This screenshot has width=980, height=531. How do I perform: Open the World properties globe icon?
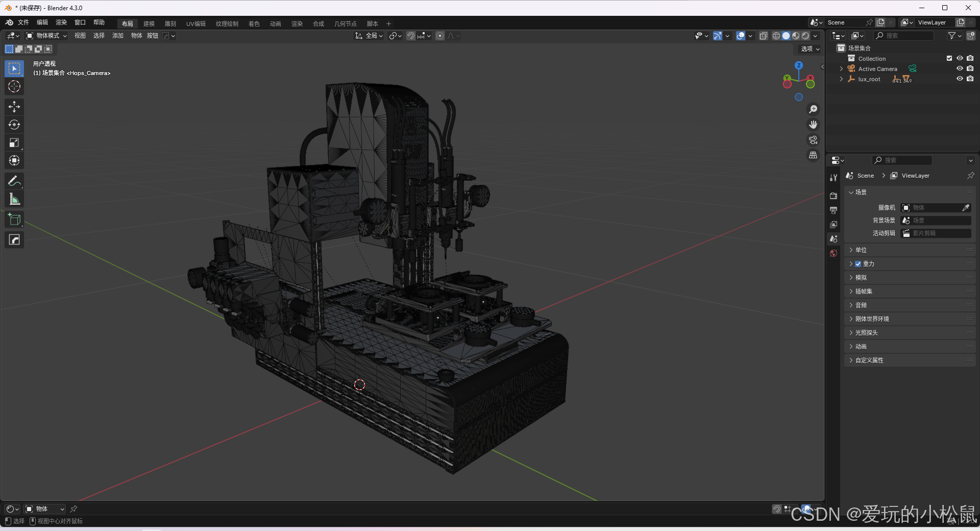[834, 253]
